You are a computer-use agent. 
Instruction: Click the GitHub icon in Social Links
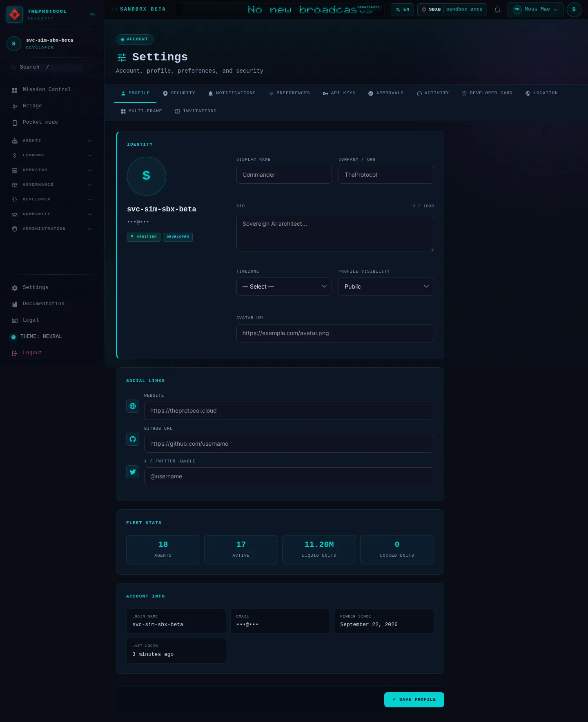coord(133,439)
